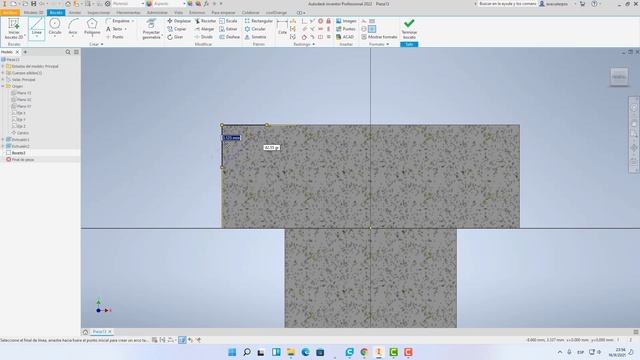Switch to the Inspeccionar tab
This screenshot has height=360, width=640.
click(x=98, y=13)
